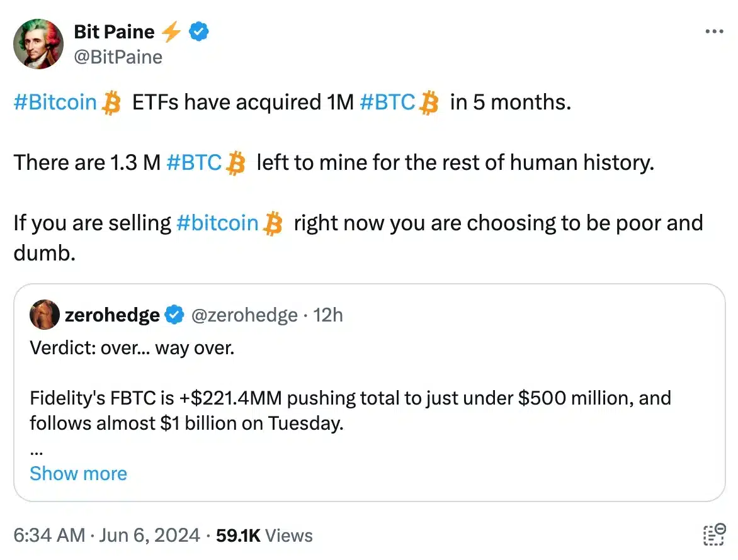Open the #BTC hashtag before "in 5 months"

coord(388,103)
